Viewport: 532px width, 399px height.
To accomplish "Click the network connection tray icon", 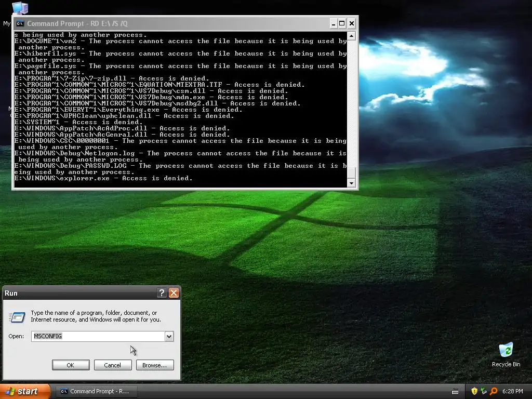I will pyautogui.click(x=484, y=391).
